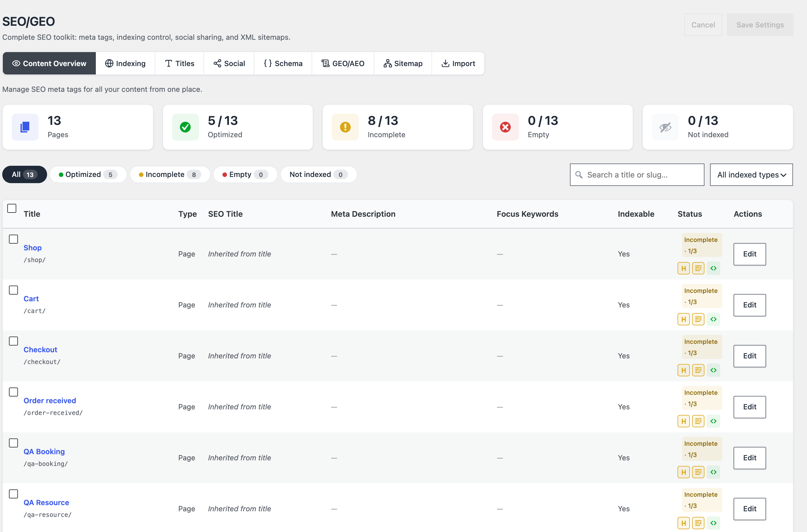Switch to the Import tab
The image size is (807, 532).
[x=458, y=64]
